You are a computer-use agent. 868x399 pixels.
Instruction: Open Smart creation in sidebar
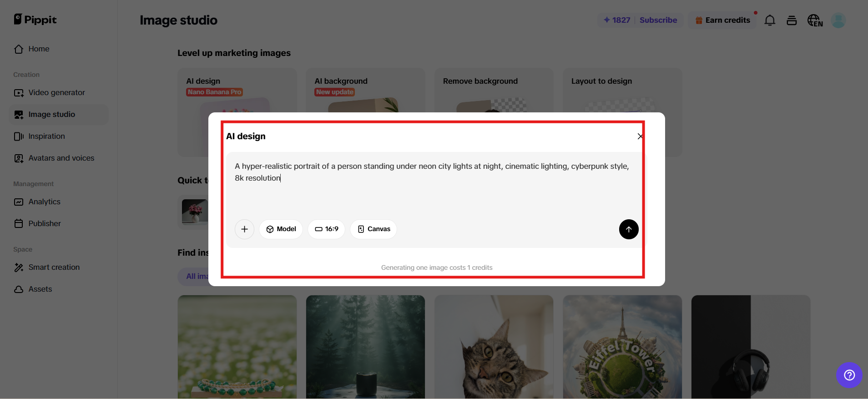54,268
